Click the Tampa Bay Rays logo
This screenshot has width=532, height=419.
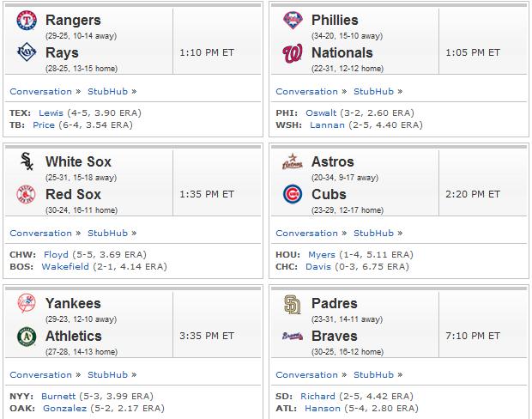27,52
